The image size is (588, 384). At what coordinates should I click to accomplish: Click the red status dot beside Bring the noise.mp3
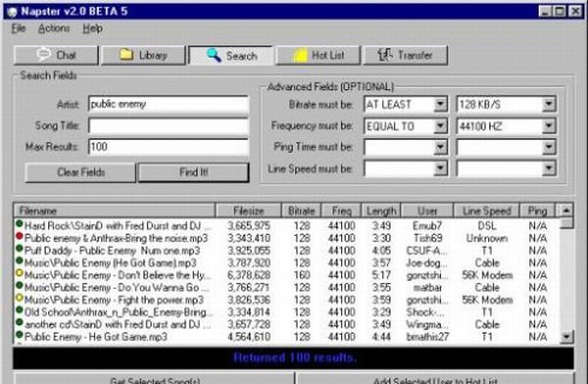pos(20,237)
